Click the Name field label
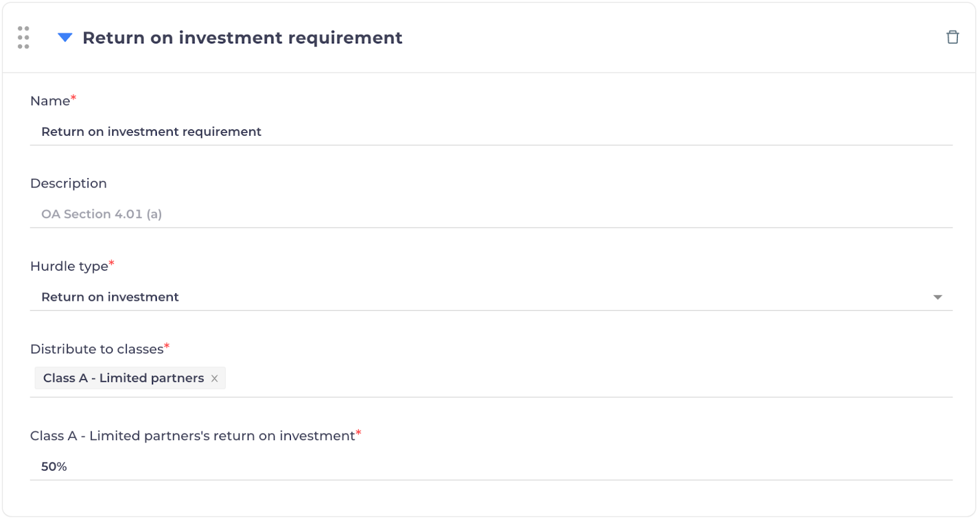Viewport: 980px width, 521px height. 50,101
